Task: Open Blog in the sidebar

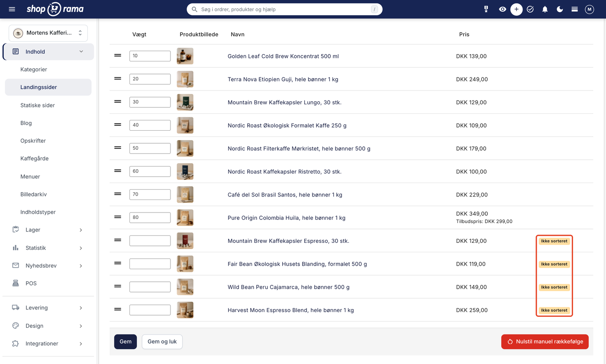Action: coord(48,123)
